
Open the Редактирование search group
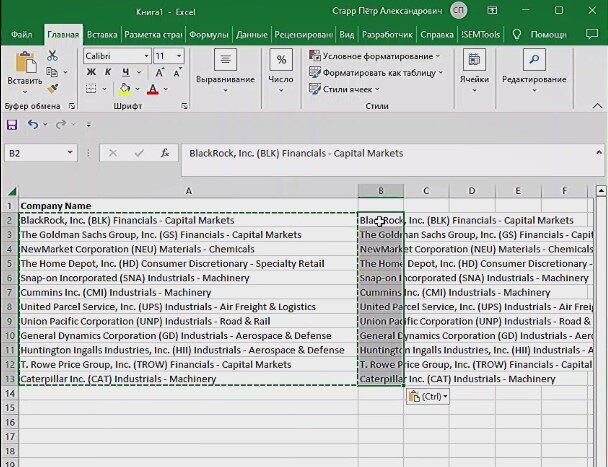pos(534,72)
